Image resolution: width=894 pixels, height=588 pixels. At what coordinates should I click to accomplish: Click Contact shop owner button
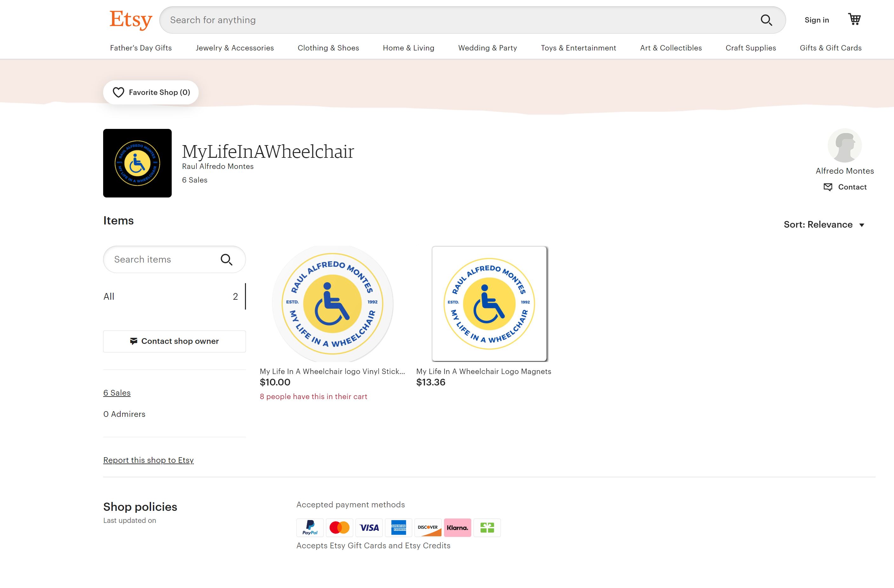click(174, 341)
